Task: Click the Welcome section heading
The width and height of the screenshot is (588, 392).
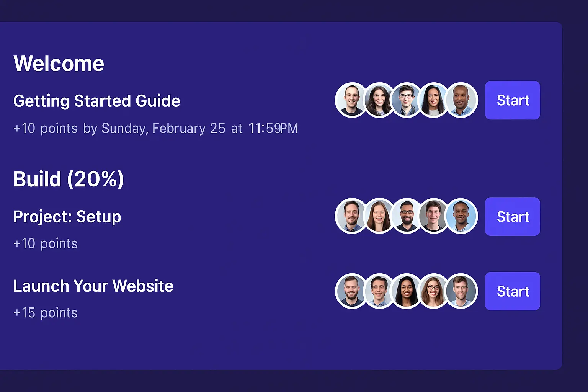Action: [59, 63]
